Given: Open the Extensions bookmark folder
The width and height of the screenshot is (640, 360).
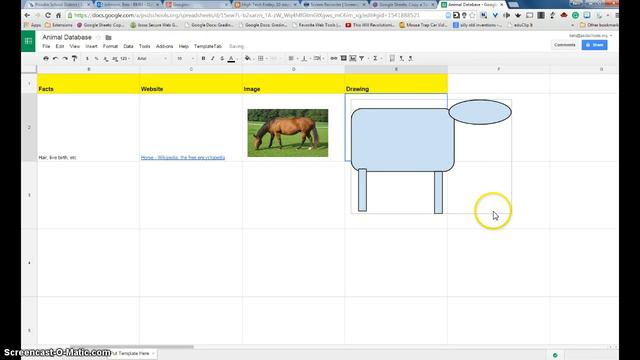Looking at the screenshot, I should pyautogui.click(x=59, y=25).
